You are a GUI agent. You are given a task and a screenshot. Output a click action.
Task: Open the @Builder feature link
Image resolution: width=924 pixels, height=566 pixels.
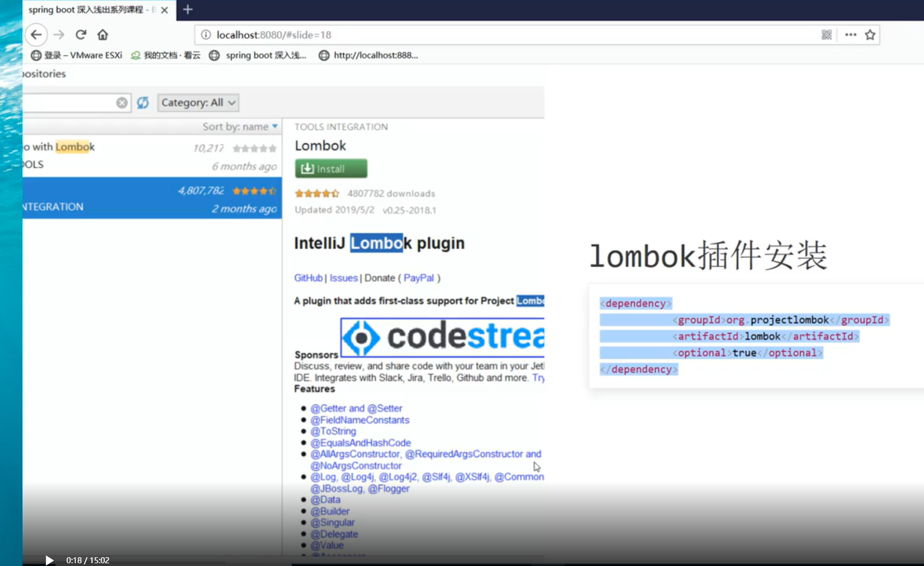tap(330, 511)
